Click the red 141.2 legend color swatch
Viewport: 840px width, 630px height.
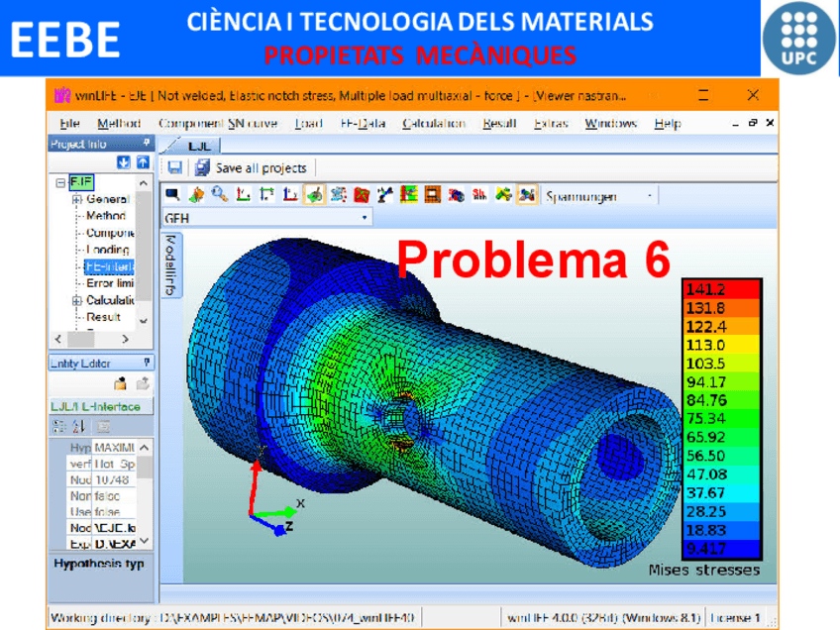click(721, 289)
